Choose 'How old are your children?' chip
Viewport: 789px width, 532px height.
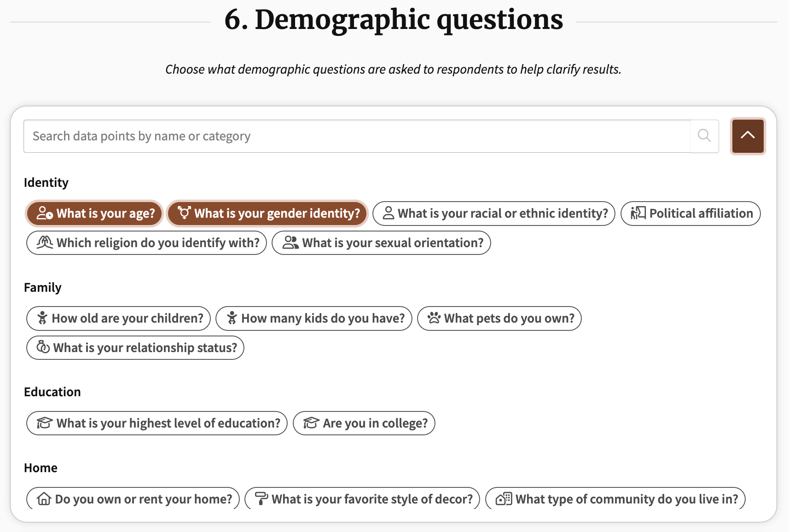point(118,318)
